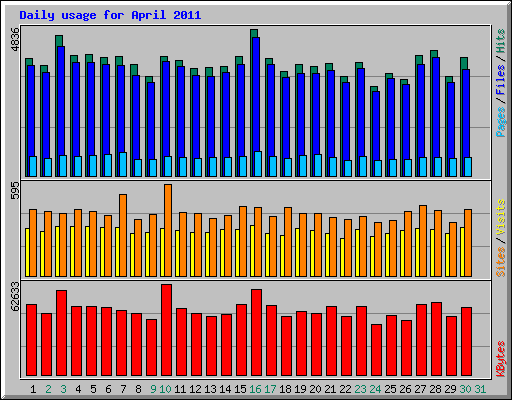Click green day label 9 on the x-axis
512x400 pixels.
click(x=153, y=389)
